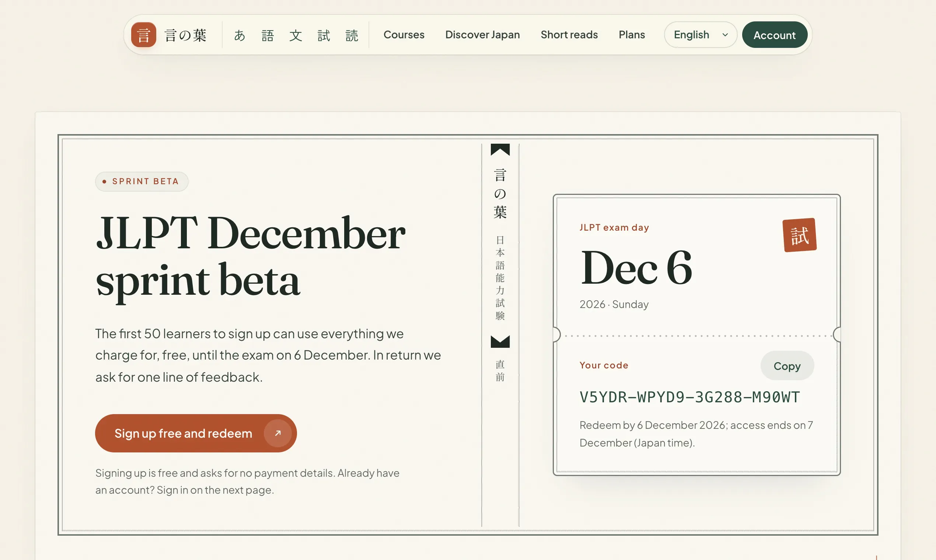Click the Your code label
This screenshot has height=560, width=936.
click(x=604, y=365)
